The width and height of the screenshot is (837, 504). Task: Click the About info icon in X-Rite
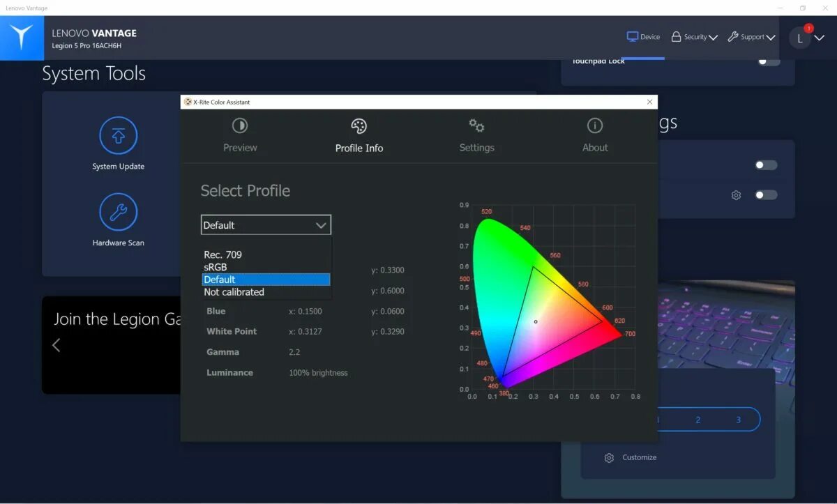pyautogui.click(x=595, y=125)
